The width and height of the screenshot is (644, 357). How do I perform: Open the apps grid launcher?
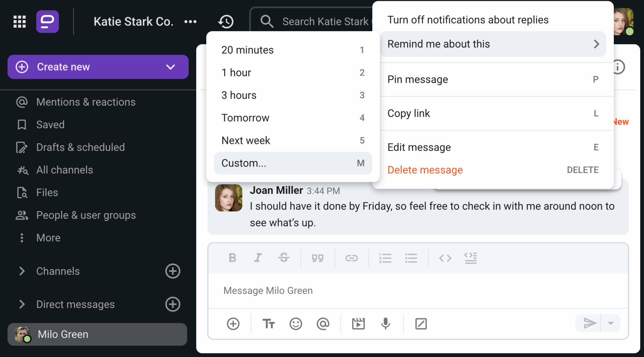pos(19,22)
